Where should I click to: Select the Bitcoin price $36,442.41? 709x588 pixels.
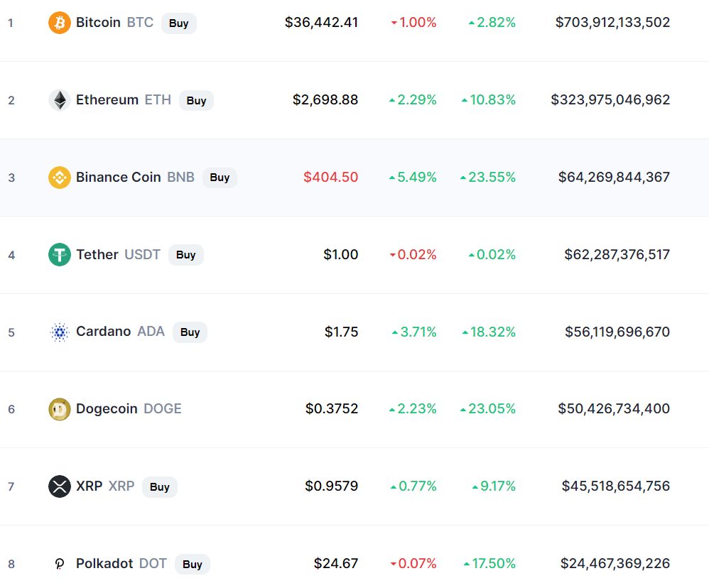(321, 22)
